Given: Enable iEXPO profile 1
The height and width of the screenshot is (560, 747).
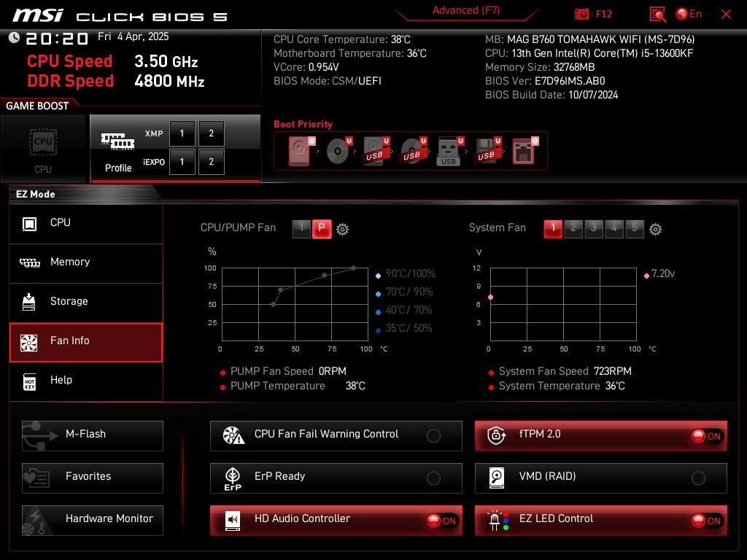Looking at the screenshot, I should (x=182, y=162).
